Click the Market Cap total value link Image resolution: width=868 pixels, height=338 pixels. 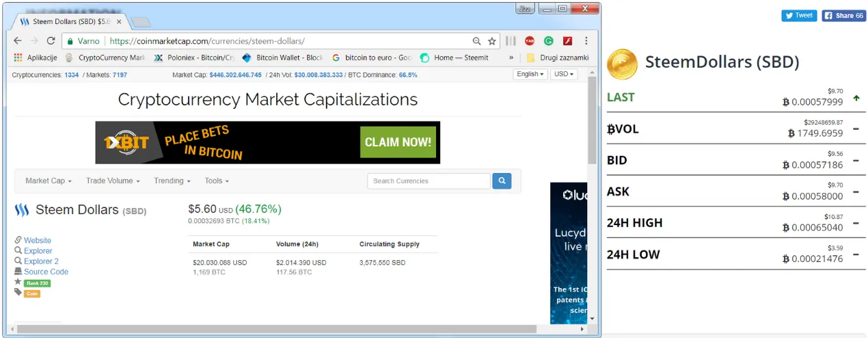(235, 75)
